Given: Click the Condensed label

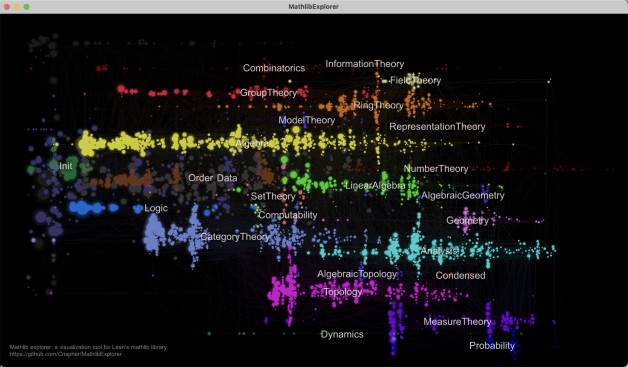Looking at the screenshot, I should [460, 276].
